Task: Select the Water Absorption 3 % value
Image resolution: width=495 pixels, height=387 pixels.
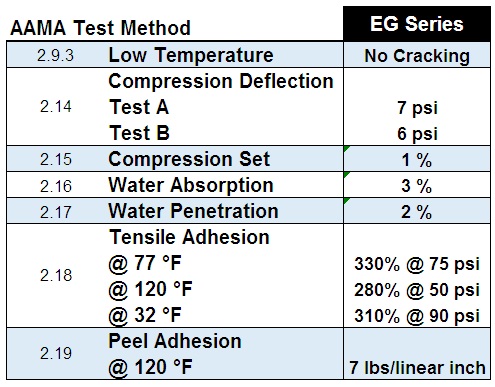Action: pyautogui.click(x=417, y=186)
